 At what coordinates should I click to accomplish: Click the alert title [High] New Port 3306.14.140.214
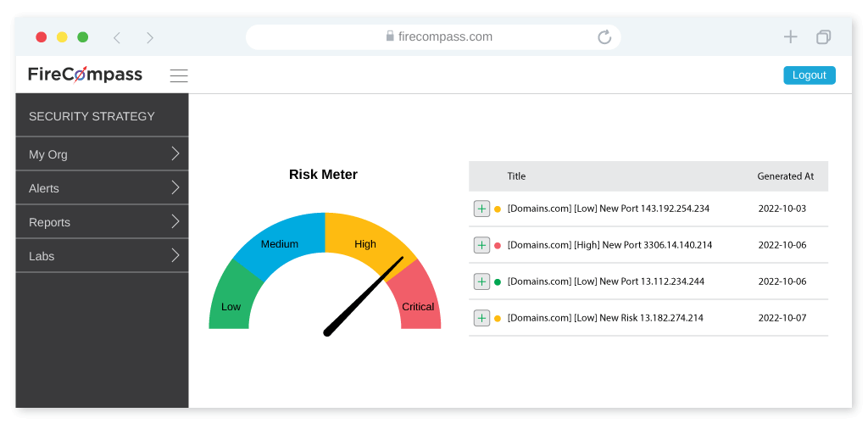(x=643, y=245)
